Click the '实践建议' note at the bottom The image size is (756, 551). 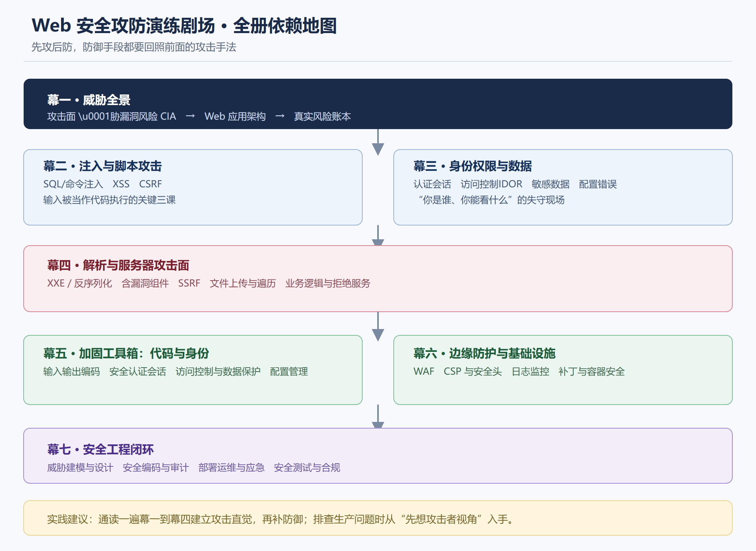coord(378,518)
